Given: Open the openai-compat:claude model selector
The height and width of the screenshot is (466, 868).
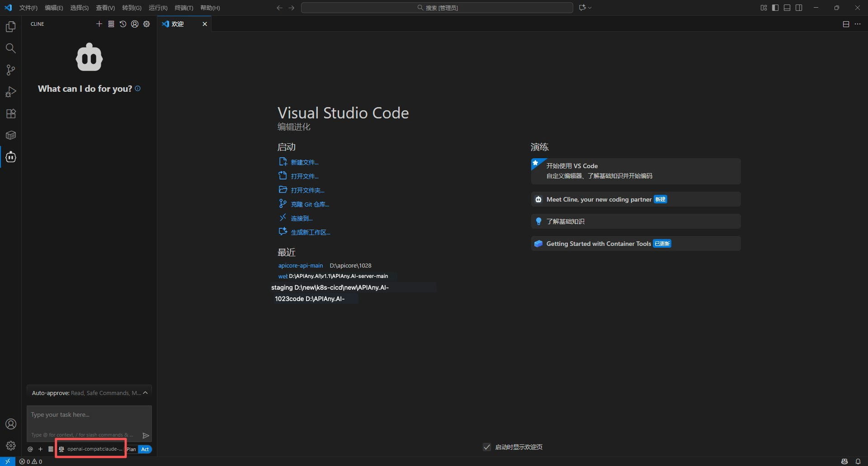Looking at the screenshot, I should click(x=91, y=449).
